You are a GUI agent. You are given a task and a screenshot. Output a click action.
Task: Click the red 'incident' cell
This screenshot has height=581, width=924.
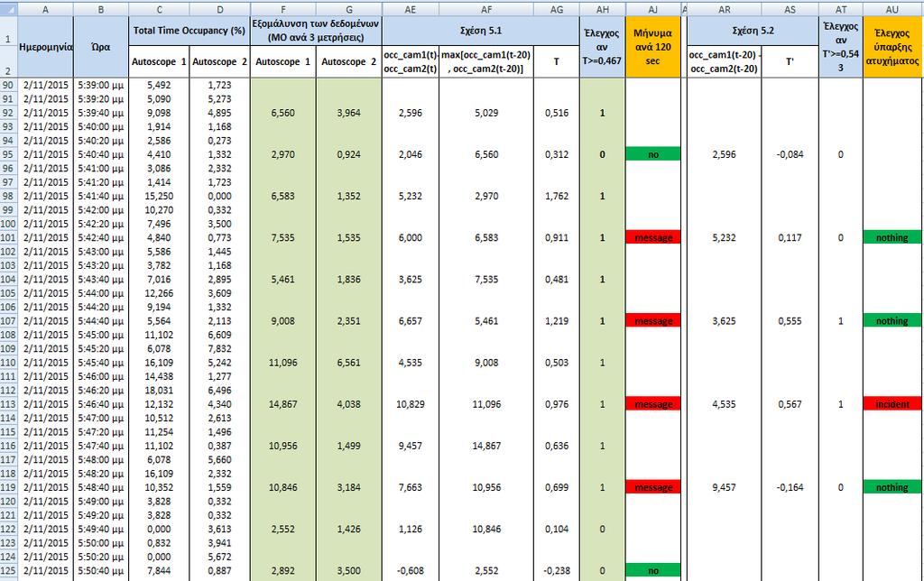(x=892, y=404)
